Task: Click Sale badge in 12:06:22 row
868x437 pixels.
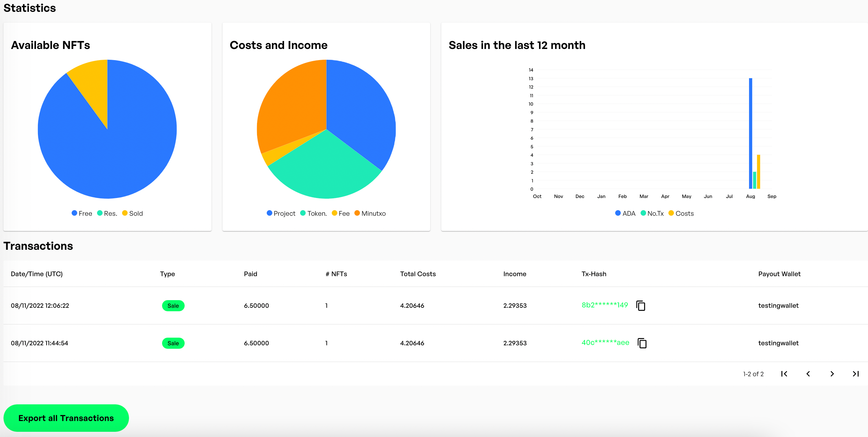Action: [x=173, y=306]
